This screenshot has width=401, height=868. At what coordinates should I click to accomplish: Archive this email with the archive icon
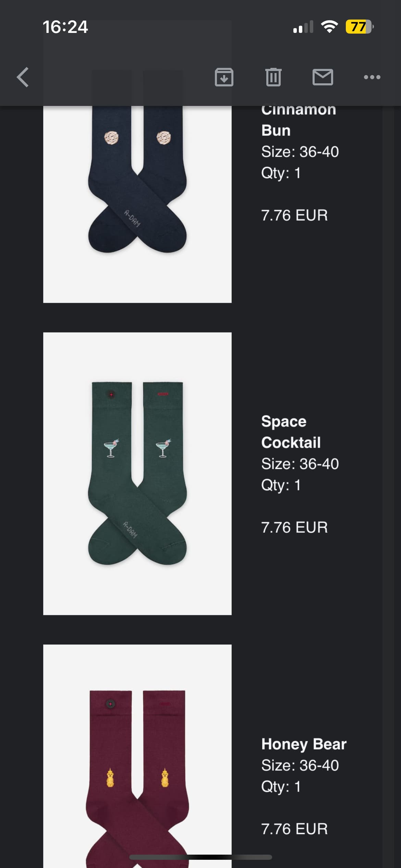tap(224, 77)
